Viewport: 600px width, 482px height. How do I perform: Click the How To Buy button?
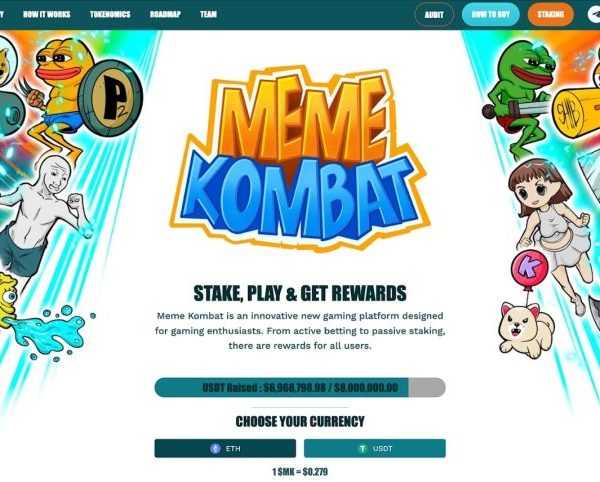point(491,15)
